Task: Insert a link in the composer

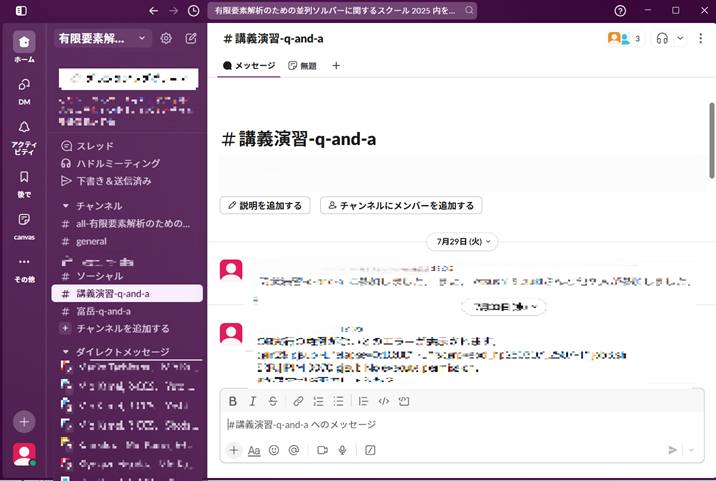Action: [298, 401]
